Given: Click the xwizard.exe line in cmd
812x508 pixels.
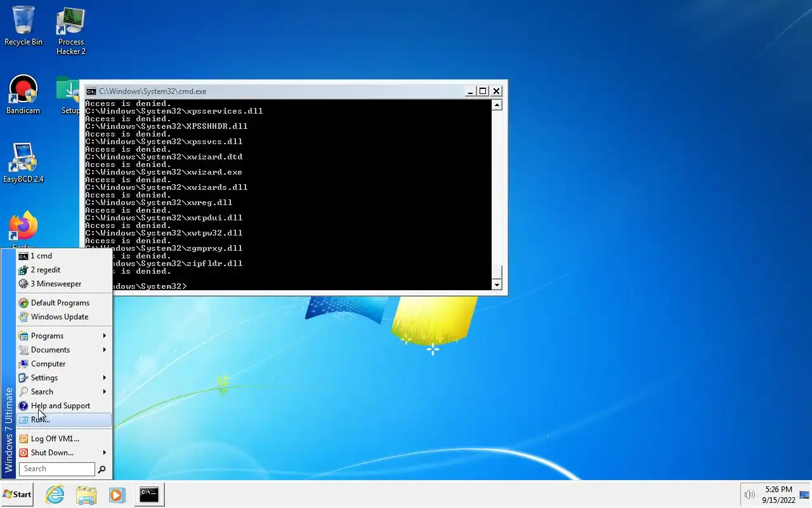Looking at the screenshot, I should pos(164,172).
